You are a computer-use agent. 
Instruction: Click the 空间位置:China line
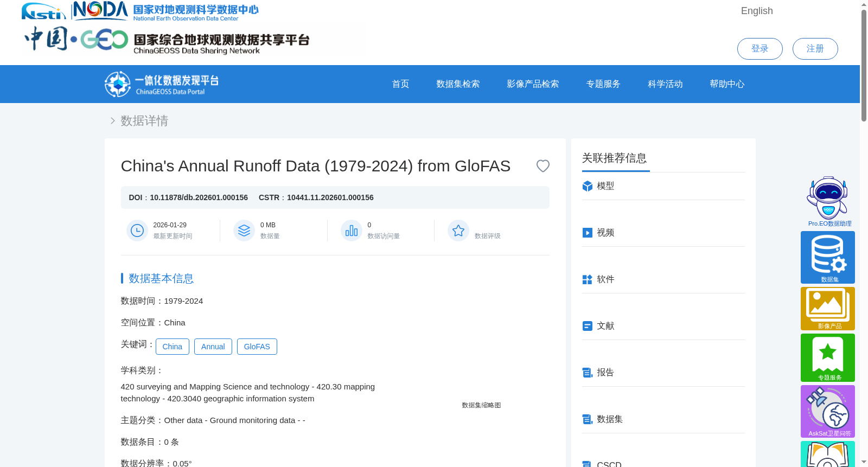click(153, 323)
